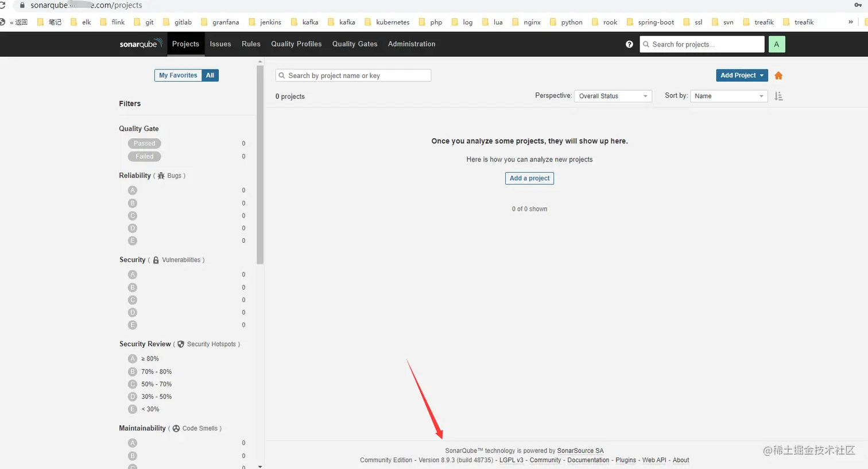Screen dimensions: 868x469
Task: Click the browser address bar URL
Action: click(86, 5)
